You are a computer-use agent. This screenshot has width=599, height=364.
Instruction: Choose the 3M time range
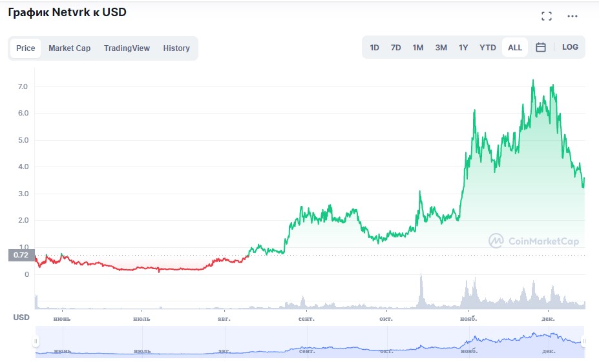click(x=441, y=48)
